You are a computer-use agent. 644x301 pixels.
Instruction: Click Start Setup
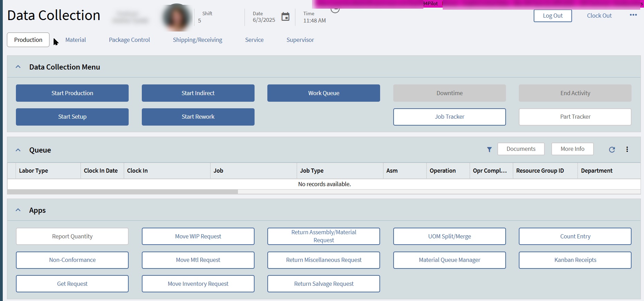coord(72,117)
